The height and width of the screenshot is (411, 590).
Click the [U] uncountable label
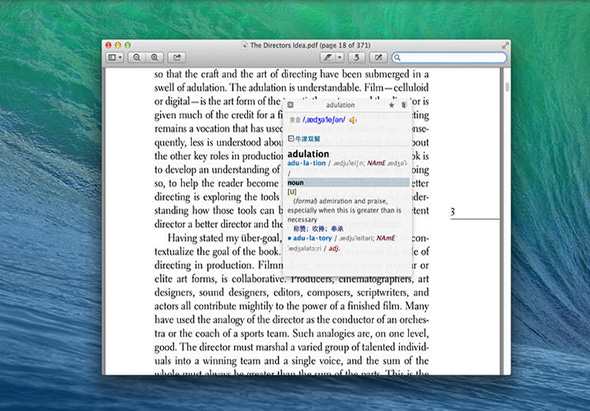pyautogui.click(x=292, y=192)
